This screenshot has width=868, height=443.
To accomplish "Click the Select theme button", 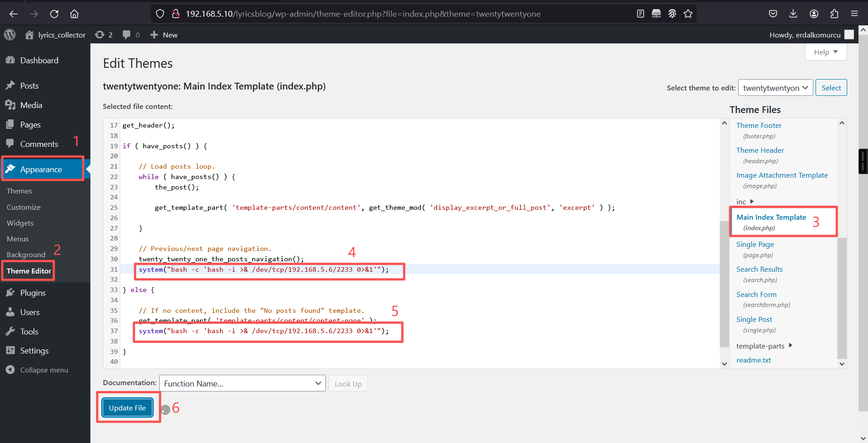I will point(831,88).
